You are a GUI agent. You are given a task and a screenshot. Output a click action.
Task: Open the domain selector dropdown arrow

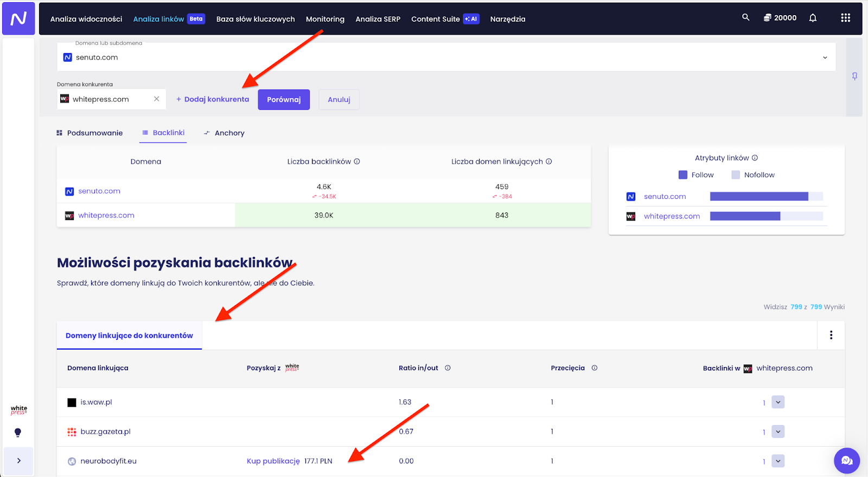(x=825, y=57)
